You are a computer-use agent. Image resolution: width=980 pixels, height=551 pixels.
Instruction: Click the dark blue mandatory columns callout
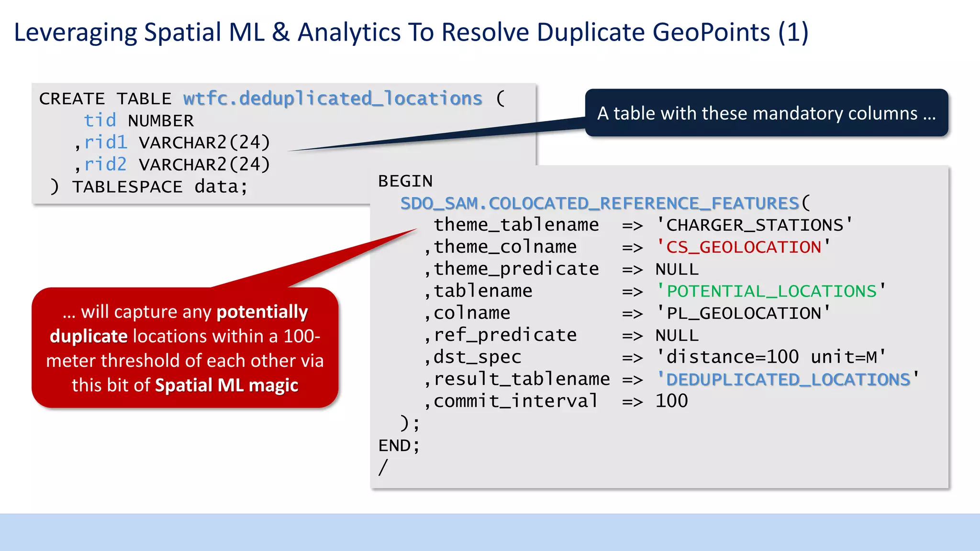[767, 113]
